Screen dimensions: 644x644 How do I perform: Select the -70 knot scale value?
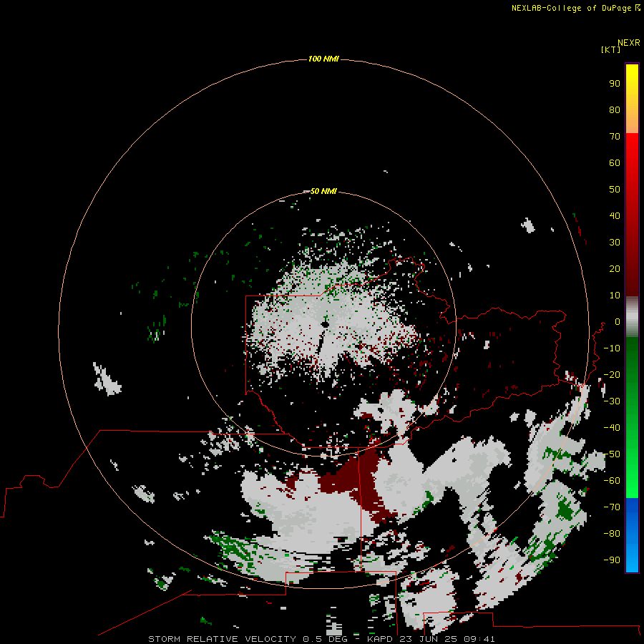(x=612, y=507)
